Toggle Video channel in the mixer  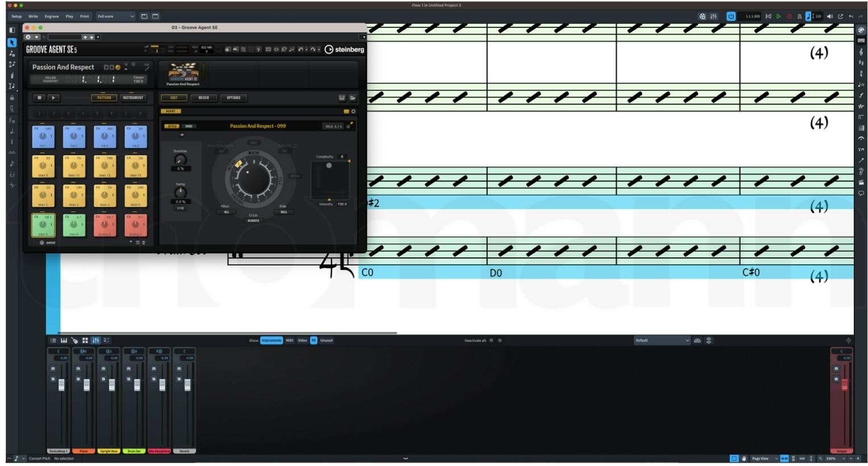[x=302, y=340]
